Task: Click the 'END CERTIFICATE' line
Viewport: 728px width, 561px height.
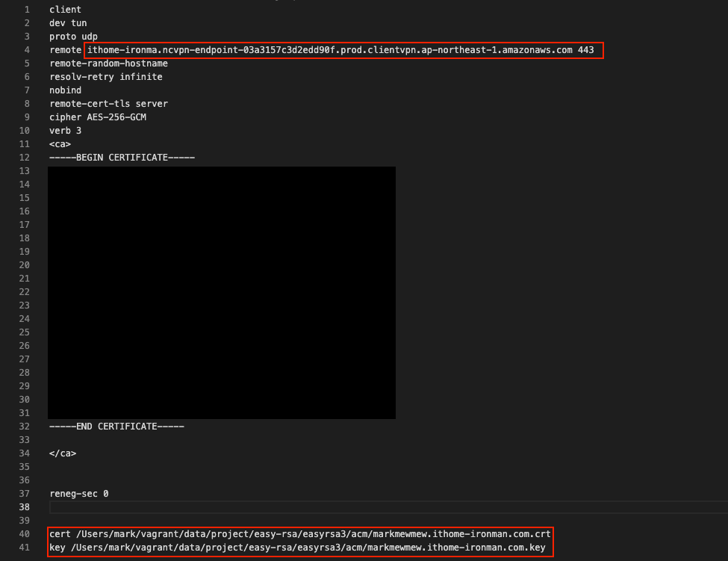Action: click(x=116, y=427)
